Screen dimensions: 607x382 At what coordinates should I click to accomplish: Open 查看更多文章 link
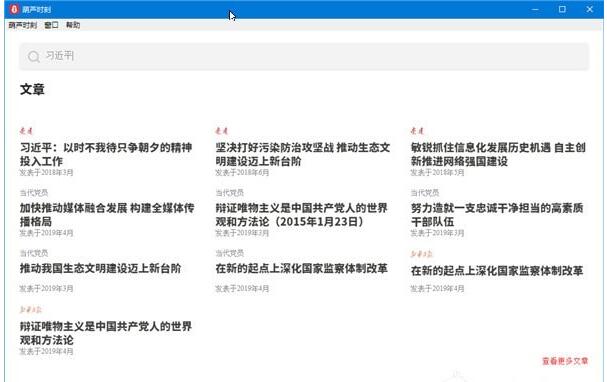click(565, 361)
